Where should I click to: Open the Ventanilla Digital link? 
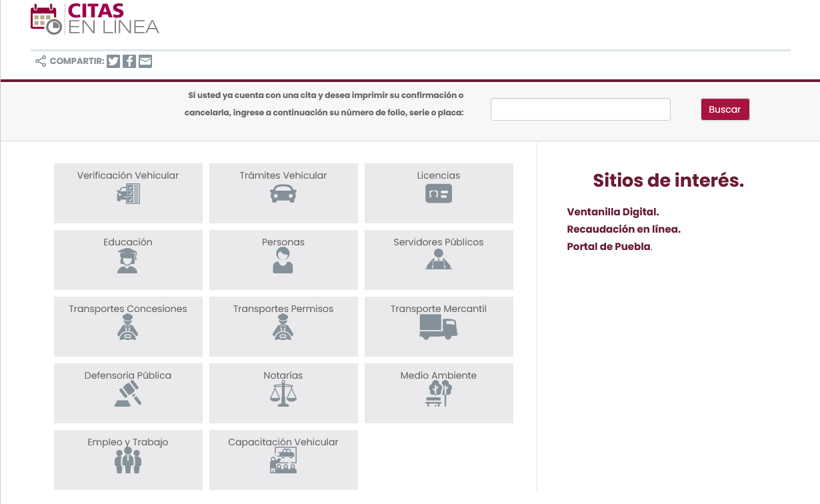613,212
